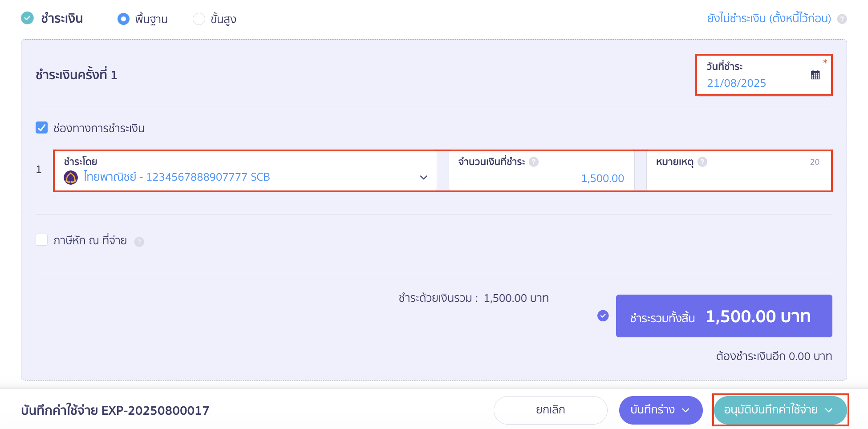Click help icon beside หมายเหตุ
The image size is (868, 429).
tap(702, 162)
